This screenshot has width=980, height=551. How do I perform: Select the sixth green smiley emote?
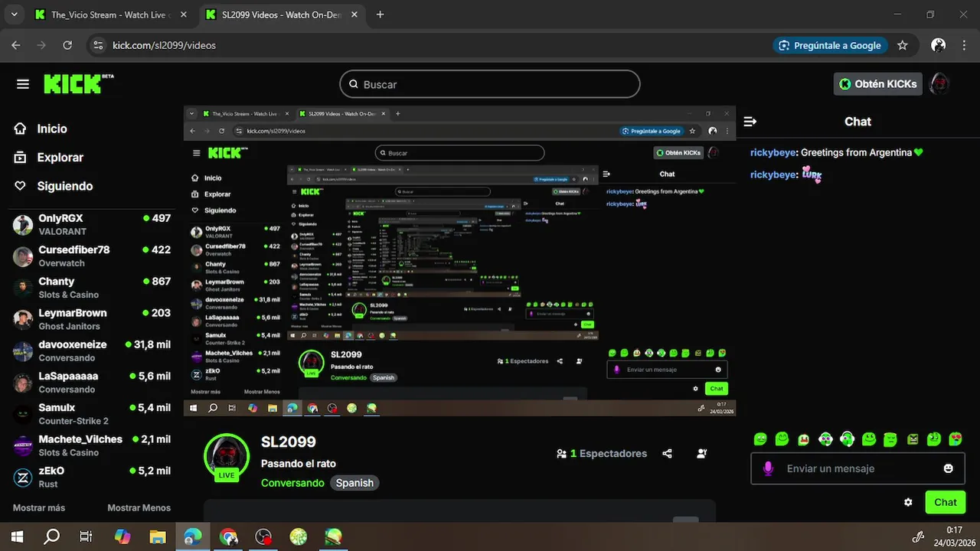869,439
